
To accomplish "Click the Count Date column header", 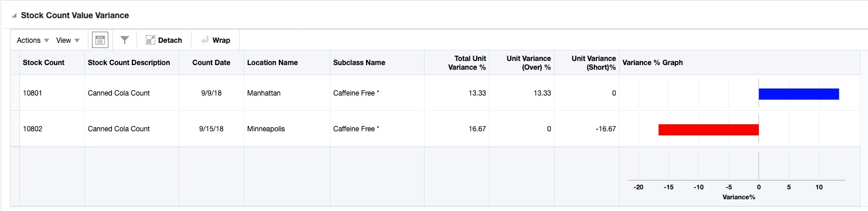I will [x=211, y=63].
